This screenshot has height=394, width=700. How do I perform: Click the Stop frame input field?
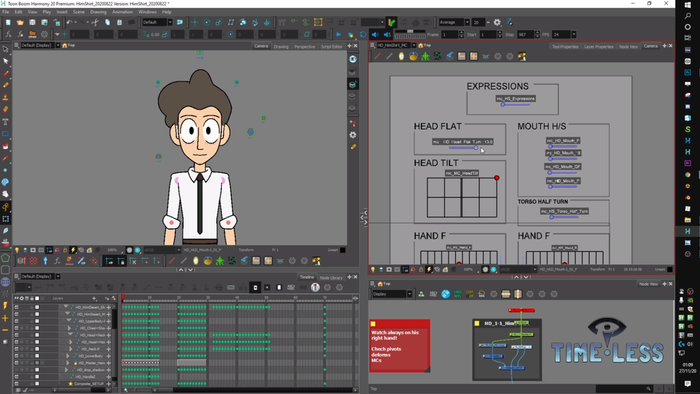525,34
